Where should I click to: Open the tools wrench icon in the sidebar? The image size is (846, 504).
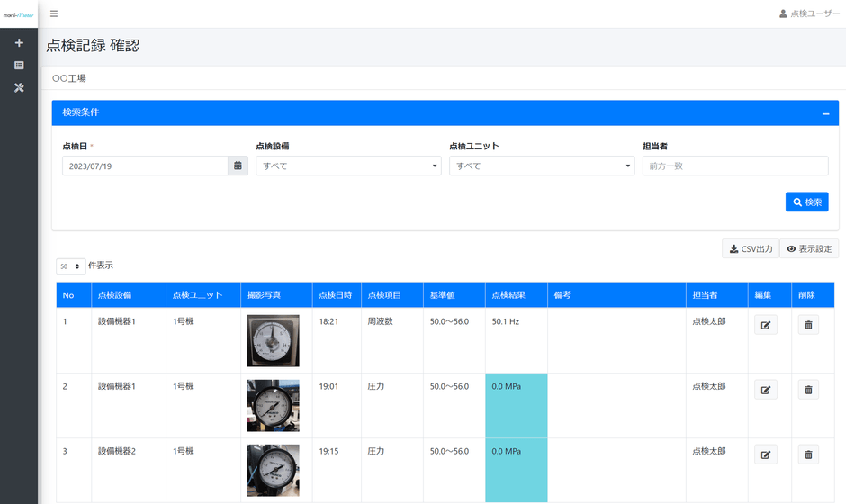coord(19,88)
